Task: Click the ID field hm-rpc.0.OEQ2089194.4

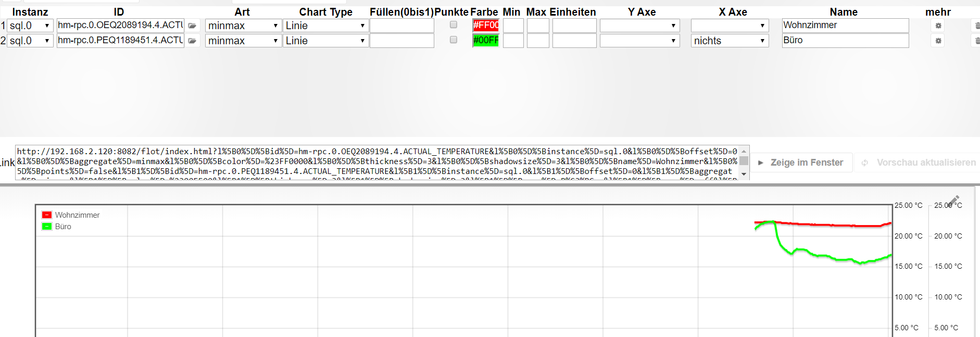Action: tap(120, 25)
